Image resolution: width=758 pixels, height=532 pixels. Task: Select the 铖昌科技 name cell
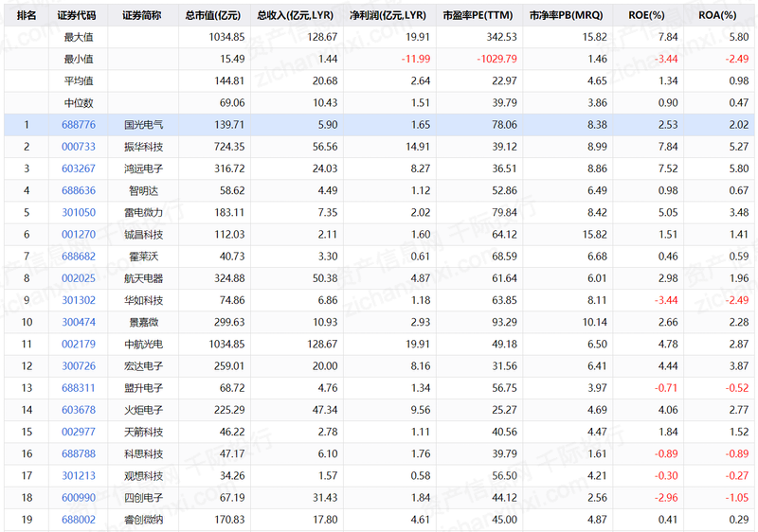143,234
